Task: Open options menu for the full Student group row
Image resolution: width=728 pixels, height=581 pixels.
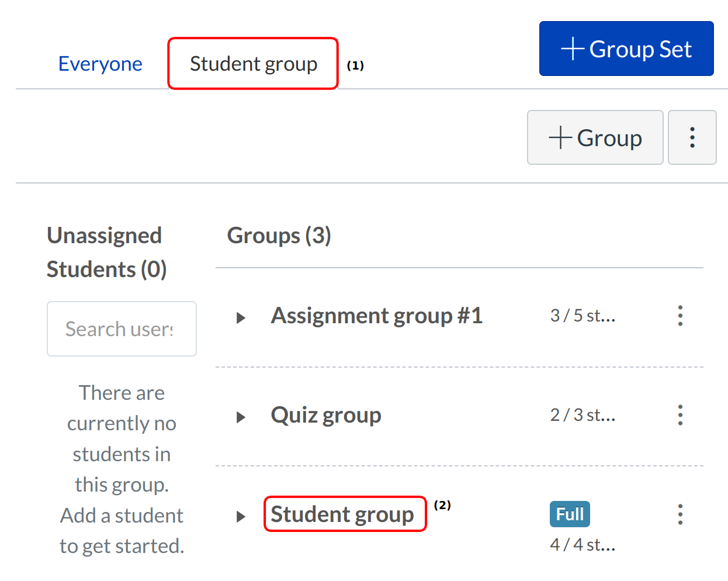Action: click(680, 514)
